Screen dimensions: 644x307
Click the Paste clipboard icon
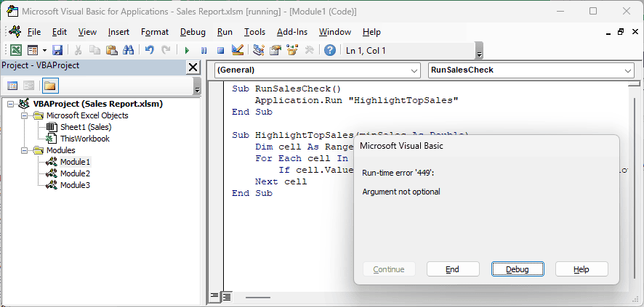click(112, 50)
